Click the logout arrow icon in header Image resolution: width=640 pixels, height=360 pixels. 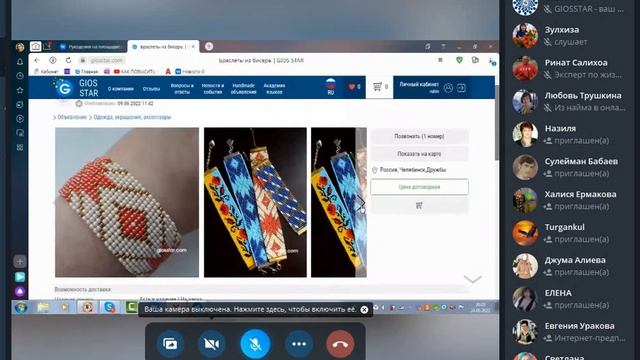[461, 88]
